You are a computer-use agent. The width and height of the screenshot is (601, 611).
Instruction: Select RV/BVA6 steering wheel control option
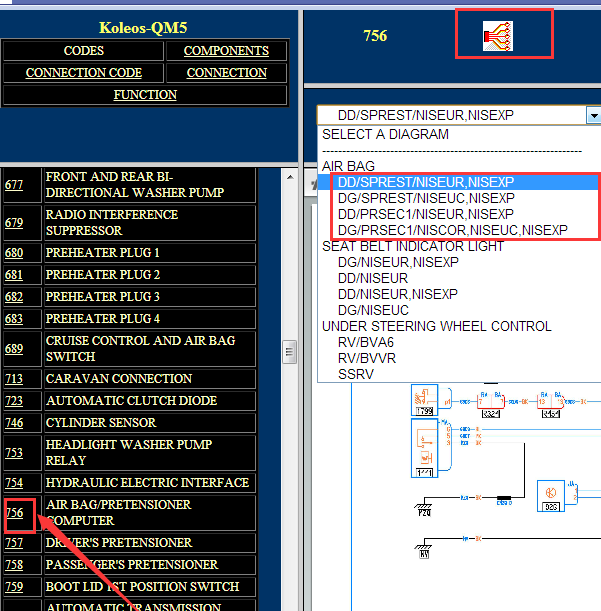click(x=366, y=342)
